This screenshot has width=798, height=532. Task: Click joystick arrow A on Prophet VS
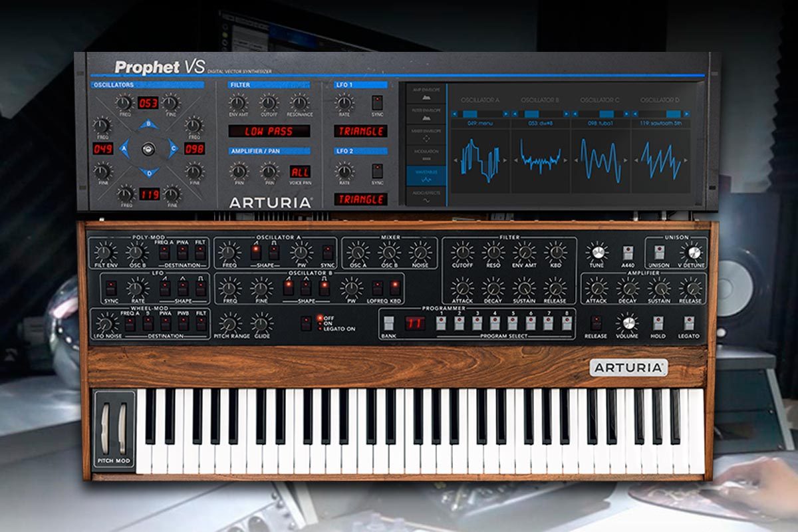click(x=124, y=149)
